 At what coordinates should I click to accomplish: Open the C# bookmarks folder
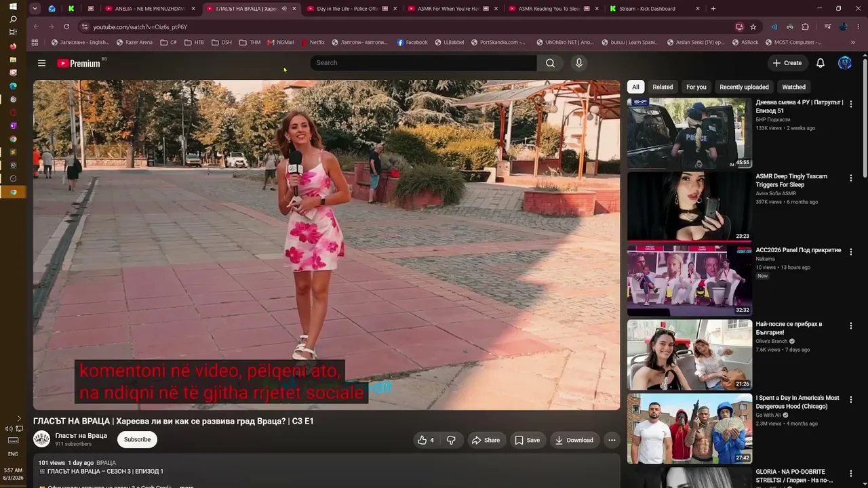[169, 42]
